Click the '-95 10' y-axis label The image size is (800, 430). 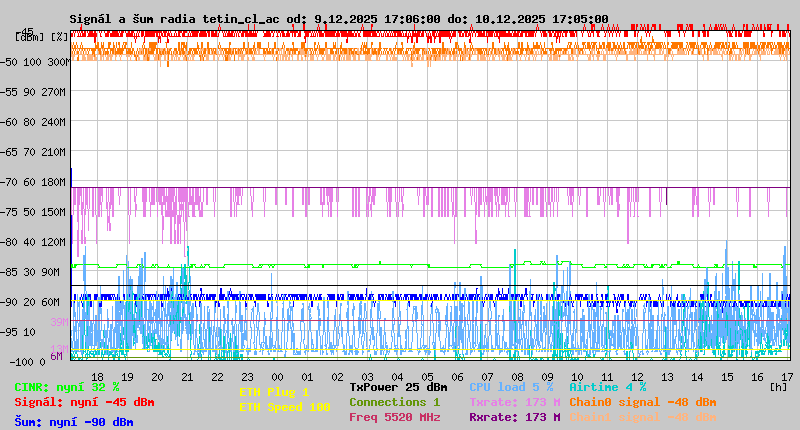pyautogui.click(x=18, y=332)
